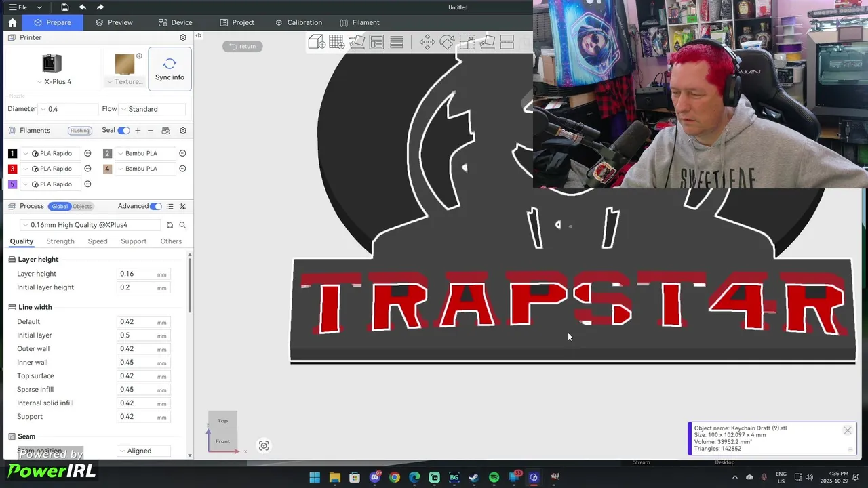Open the File menu
This screenshot has width=868, height=488.
[18, 7]
